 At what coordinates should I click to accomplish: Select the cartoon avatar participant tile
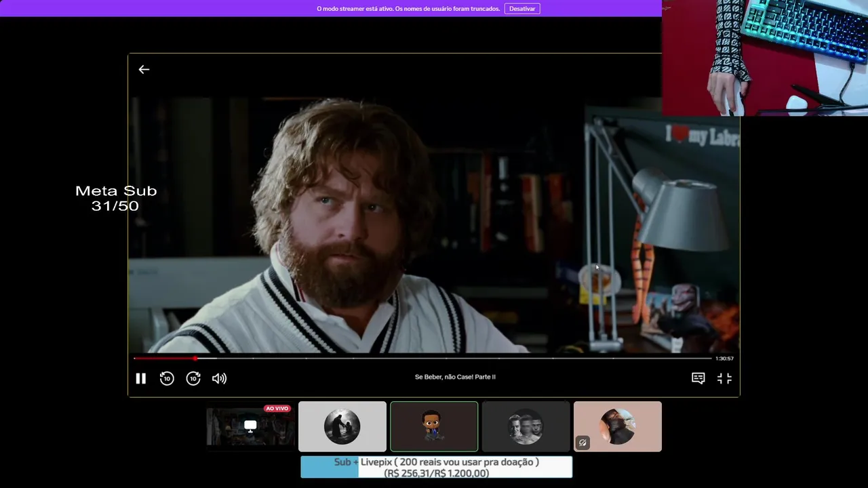[434, 426]
